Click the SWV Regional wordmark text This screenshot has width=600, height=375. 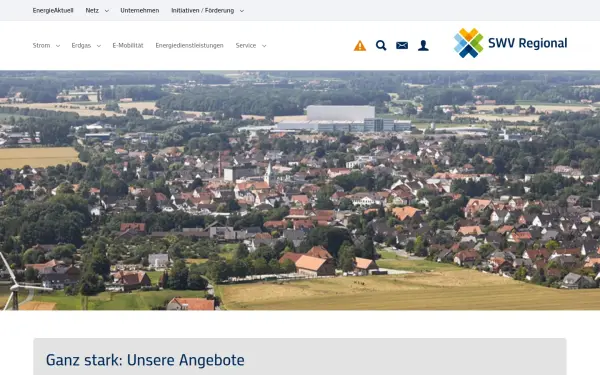point(528,43)
